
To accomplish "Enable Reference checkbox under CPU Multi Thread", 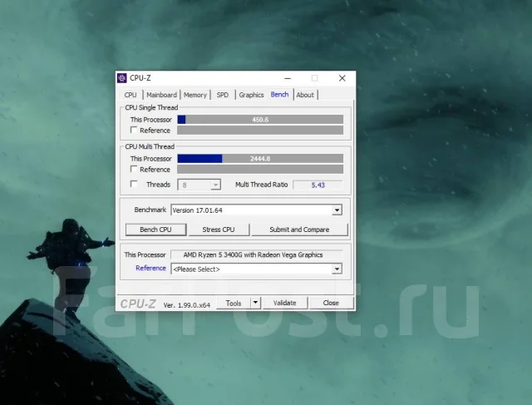I will pyautogui.click(x=134, y=169).
